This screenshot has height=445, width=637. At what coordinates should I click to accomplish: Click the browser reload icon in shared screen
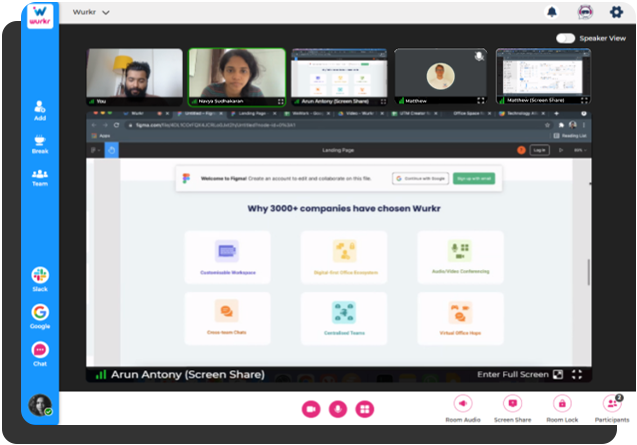pyautogui.click(x=117, y=125)
